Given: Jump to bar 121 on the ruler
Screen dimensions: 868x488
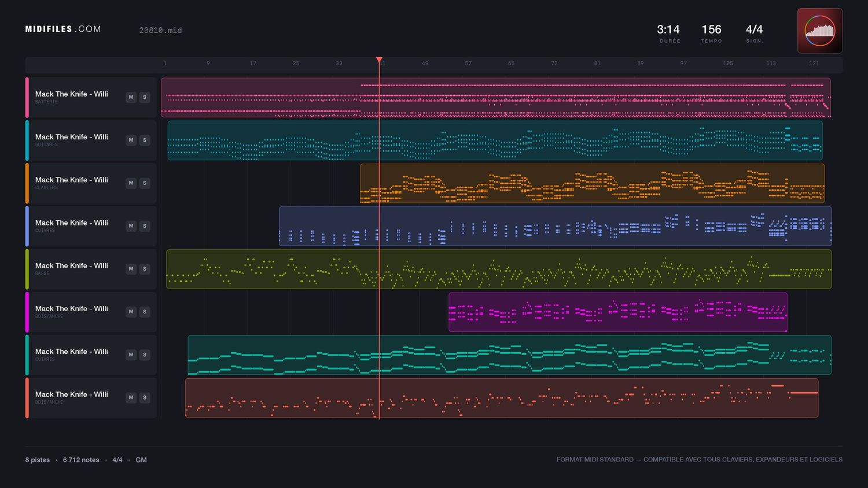Looking at the screenshot, I should 814,64.
